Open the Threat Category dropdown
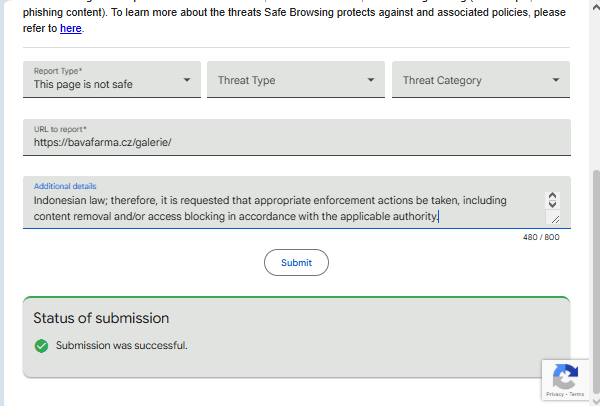600x406 pixels. pos(482,80)
